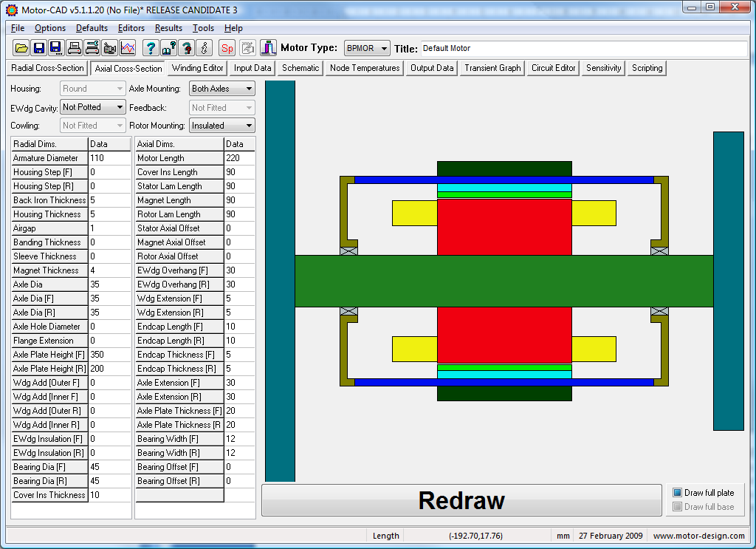Toggle the Draw full plate checkbox
Screen dimensions: 756x549
click(x=677, y=493)
